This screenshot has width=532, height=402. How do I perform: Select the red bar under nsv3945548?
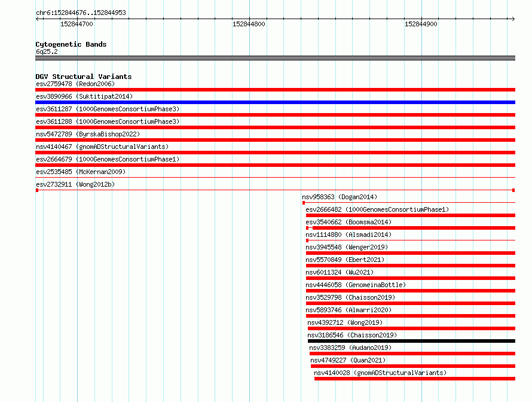click(411, 253)
